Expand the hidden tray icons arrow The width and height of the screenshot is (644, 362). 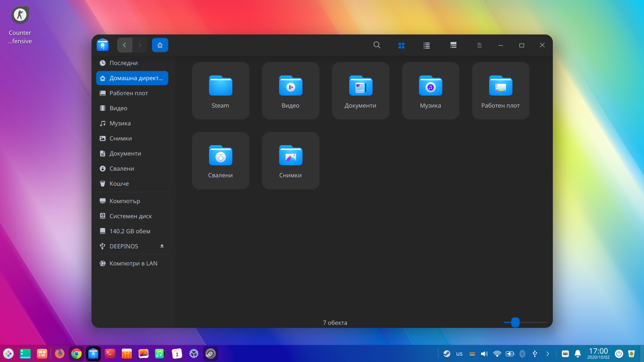coord(548,354)
